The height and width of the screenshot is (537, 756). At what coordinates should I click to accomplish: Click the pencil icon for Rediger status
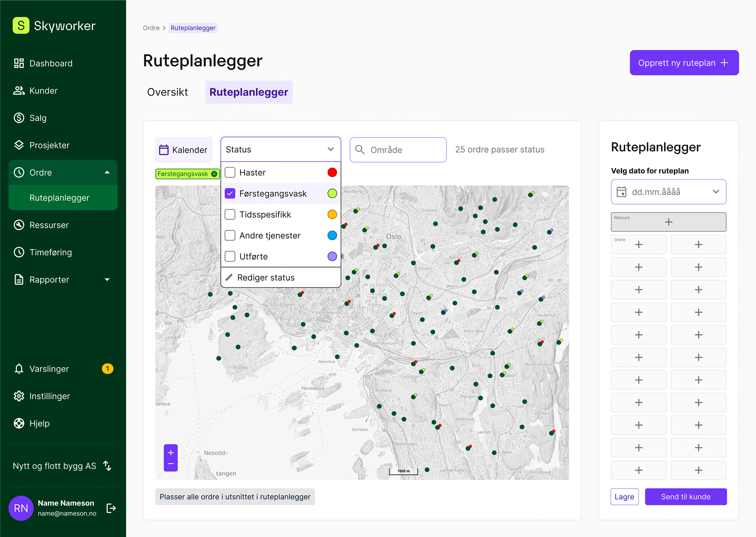coord(229,278)
